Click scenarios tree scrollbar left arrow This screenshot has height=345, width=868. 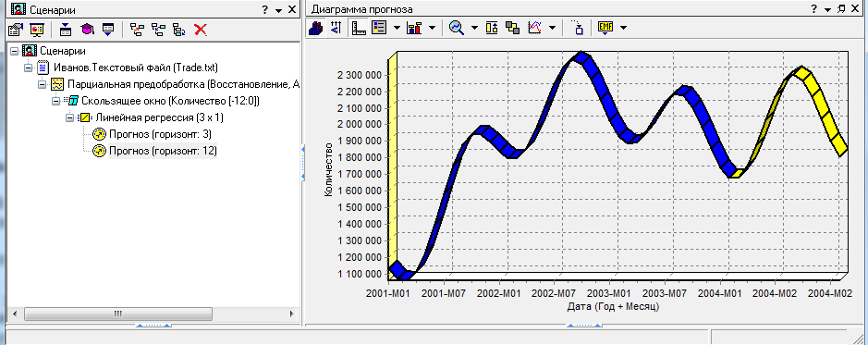click(x=15, y=314)
